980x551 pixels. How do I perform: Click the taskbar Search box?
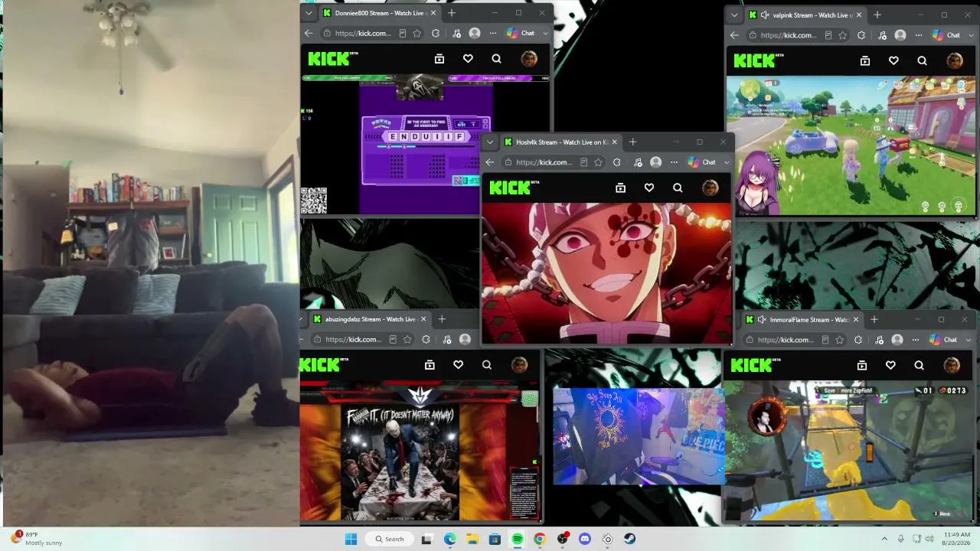coord(390,539)
